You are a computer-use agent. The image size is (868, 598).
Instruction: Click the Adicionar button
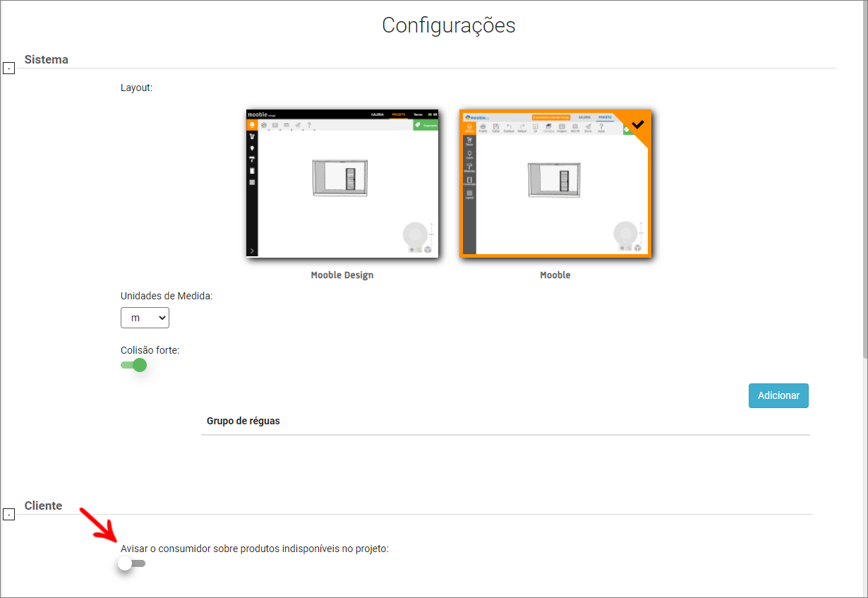pyautogui.click(x=778, y=395)
